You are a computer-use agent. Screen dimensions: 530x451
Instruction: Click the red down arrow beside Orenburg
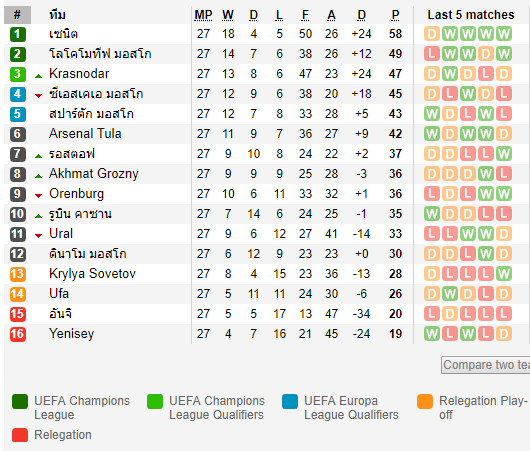coord(39,196)
